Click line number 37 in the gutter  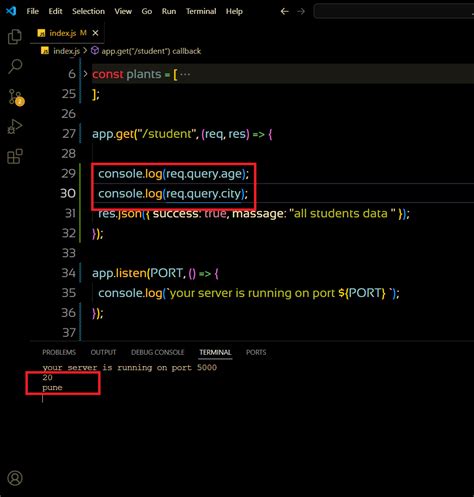coord(69,332)
